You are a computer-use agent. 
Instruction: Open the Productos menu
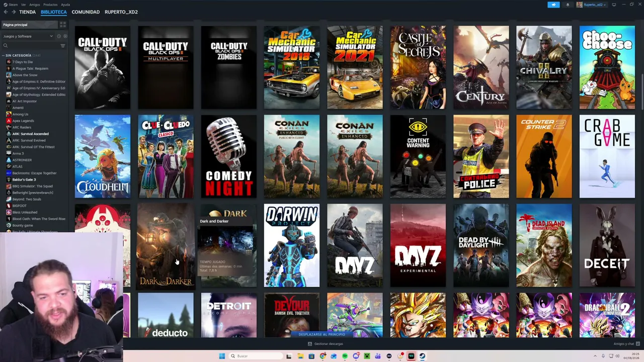click(50, 5)
